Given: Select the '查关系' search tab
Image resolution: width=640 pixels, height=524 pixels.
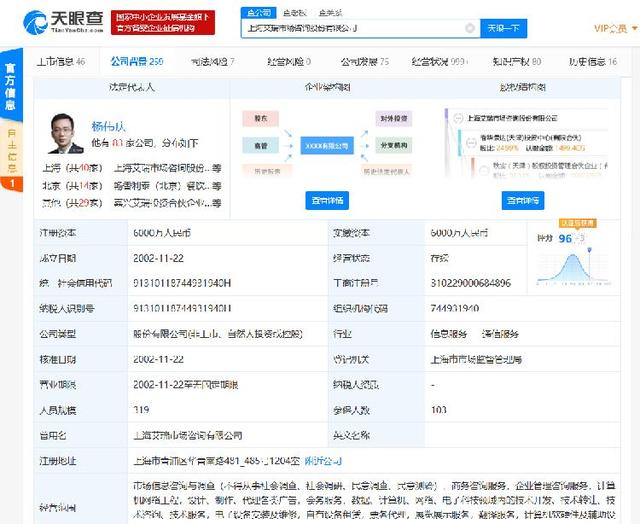Looking at the screenshot, I should (330, 13).
